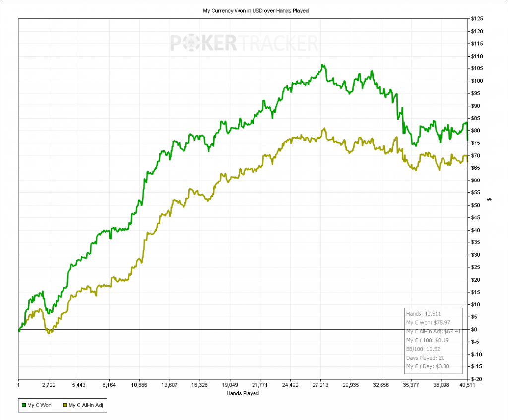Click the y-axis tick label "$85"
Viewport: 508px width, 420px height.
[x=476, y=118]
